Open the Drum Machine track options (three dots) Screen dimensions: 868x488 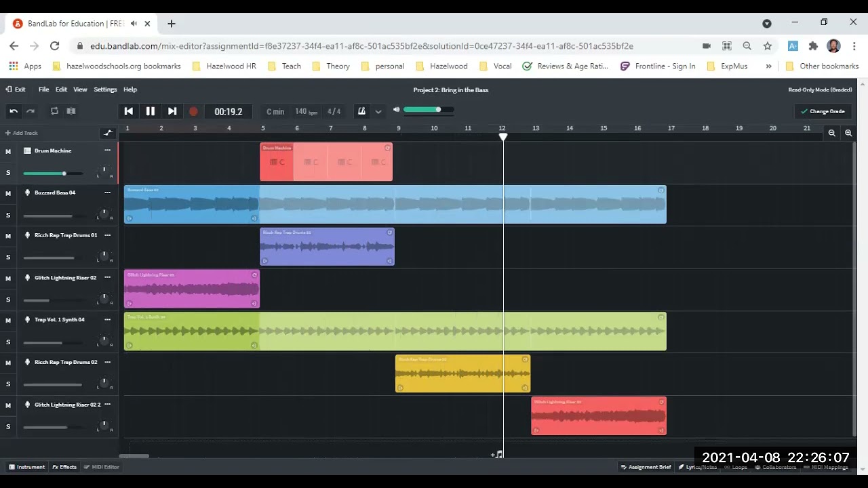[x=107, y=150]
